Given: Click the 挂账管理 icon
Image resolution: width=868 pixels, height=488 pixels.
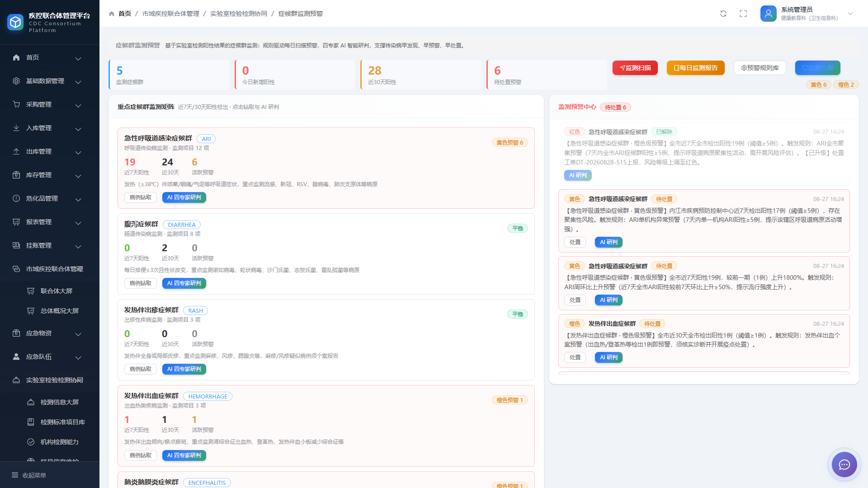Looking at the screenshot, I should (16, 245).
